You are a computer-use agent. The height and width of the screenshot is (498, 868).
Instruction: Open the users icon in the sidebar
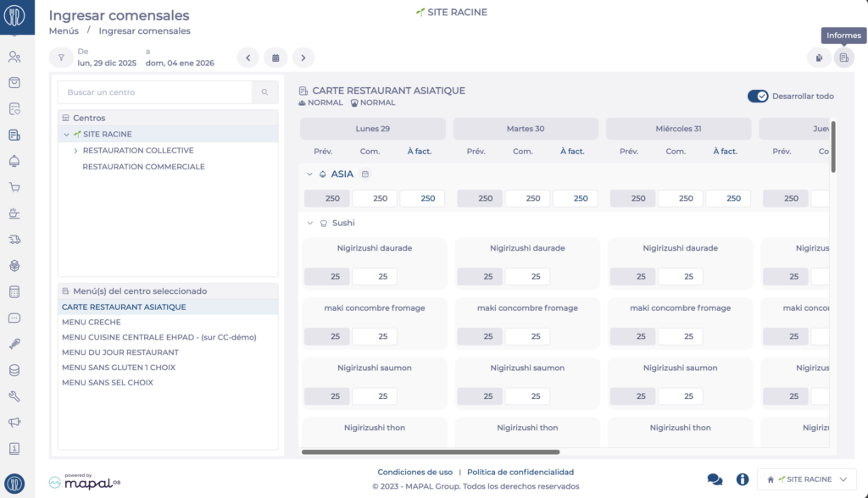click(14, 57)
